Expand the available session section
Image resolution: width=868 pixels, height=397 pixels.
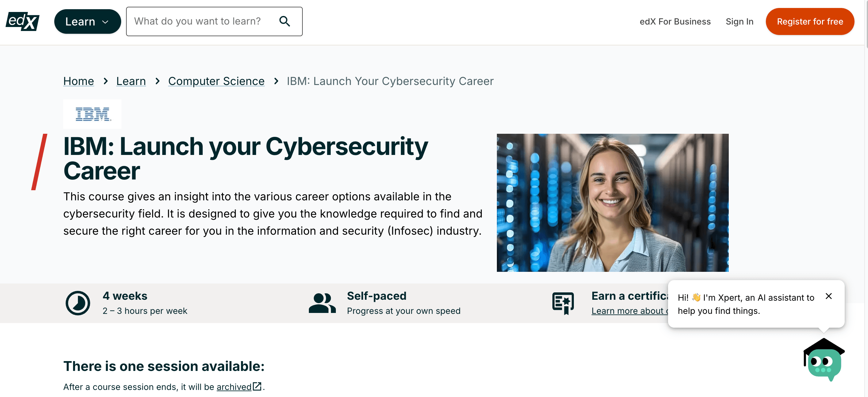click(x=164, y=366)
